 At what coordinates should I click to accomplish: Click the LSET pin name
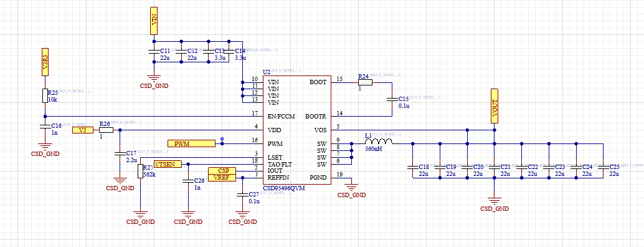pos(275,157)
